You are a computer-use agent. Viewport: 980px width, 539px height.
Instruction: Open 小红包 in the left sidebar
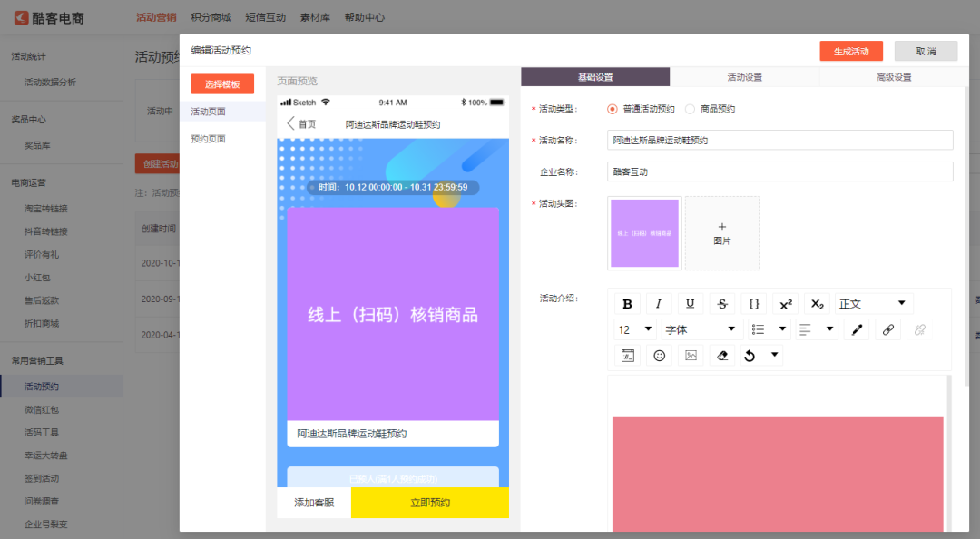[37, 278]
